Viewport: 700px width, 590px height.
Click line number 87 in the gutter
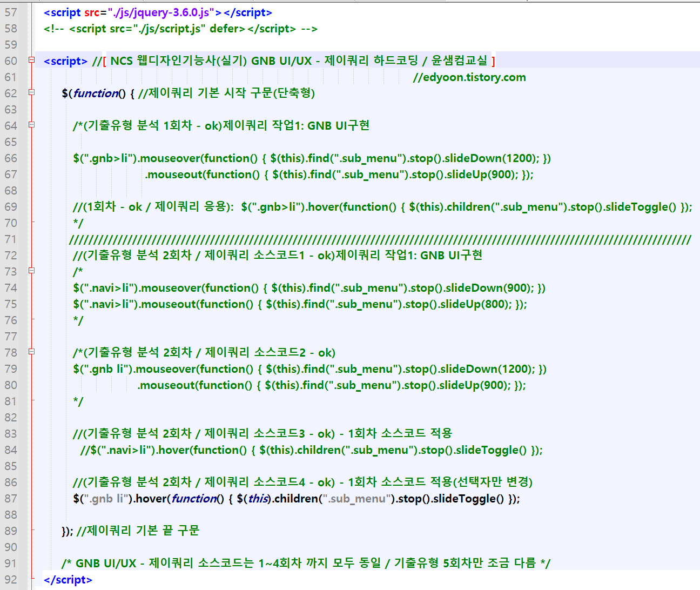click(x=11, y=499)
